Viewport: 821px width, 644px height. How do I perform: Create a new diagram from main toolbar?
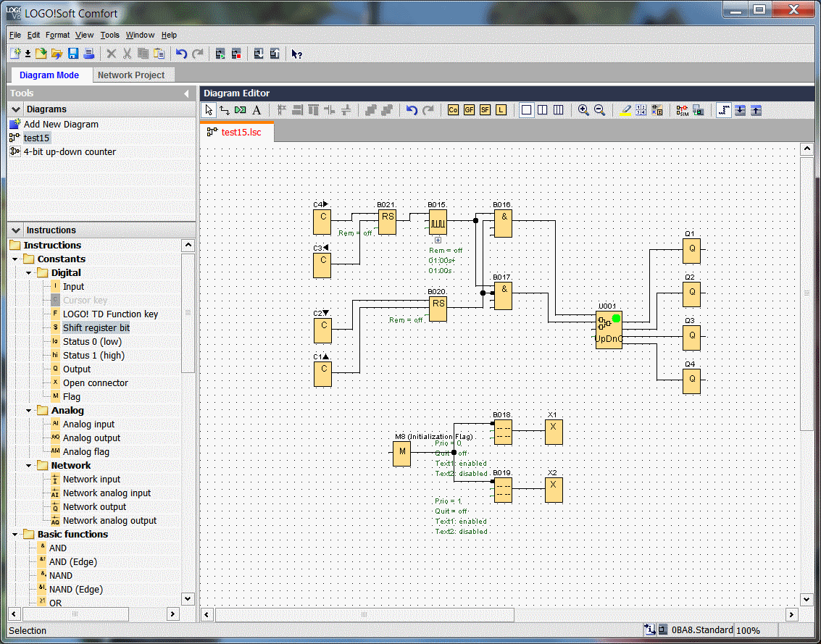[x=16, y=54]
